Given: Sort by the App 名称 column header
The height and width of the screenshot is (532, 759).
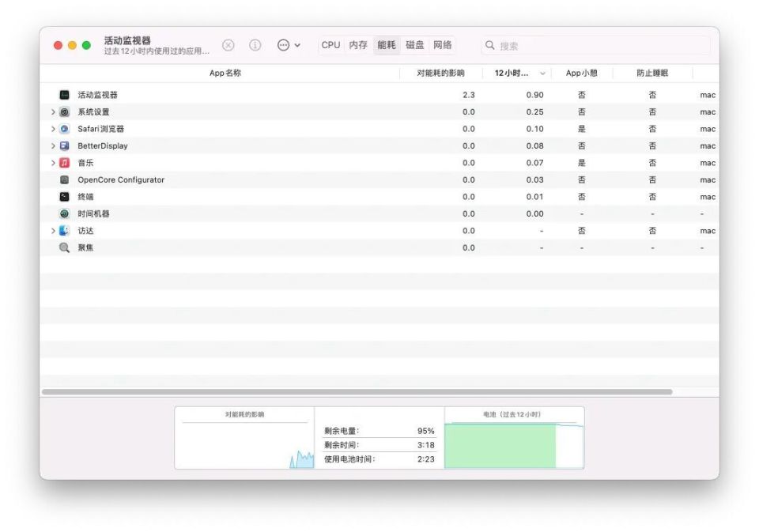Looking at the screenshot, I should [x=225, y=73].
